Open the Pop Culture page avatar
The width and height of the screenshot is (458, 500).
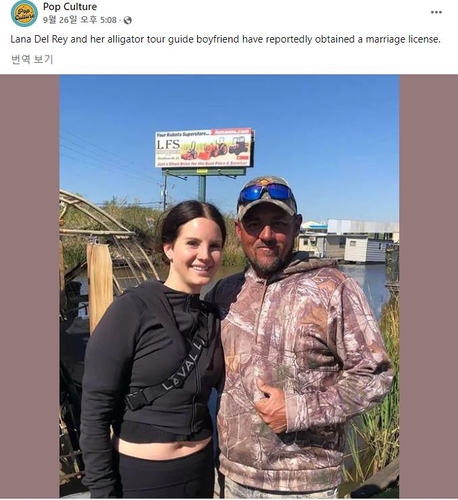24,14
